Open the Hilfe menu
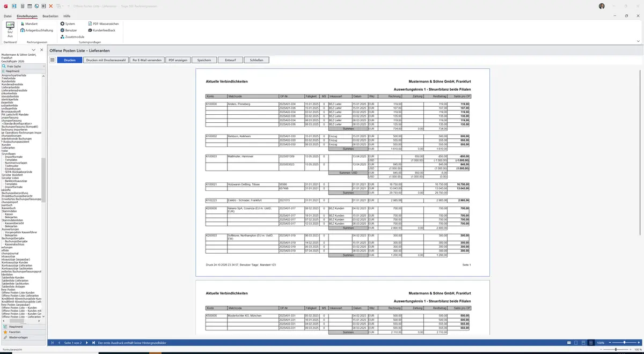 click(67, 16)
